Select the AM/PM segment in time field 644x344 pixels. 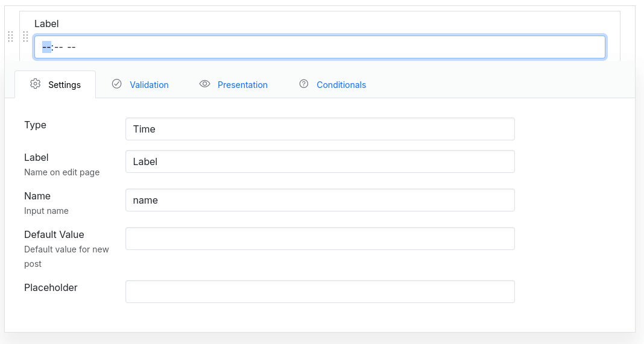pyautogui.click(x=71, y=47)
